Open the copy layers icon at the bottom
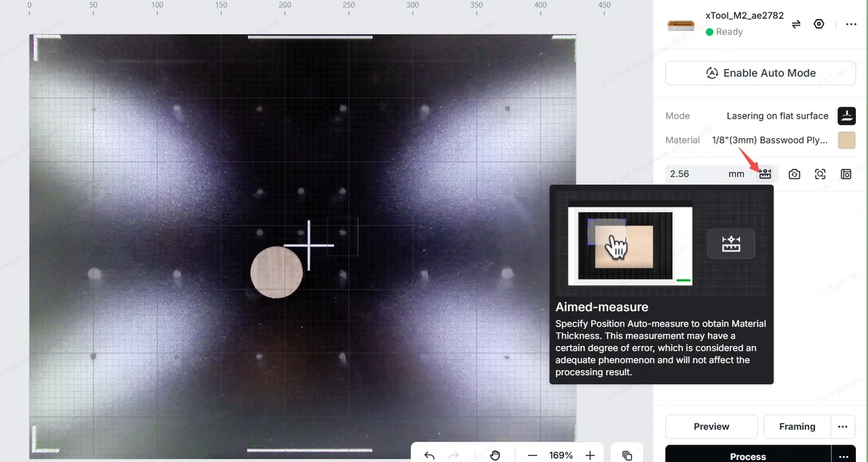 [627, 455]
